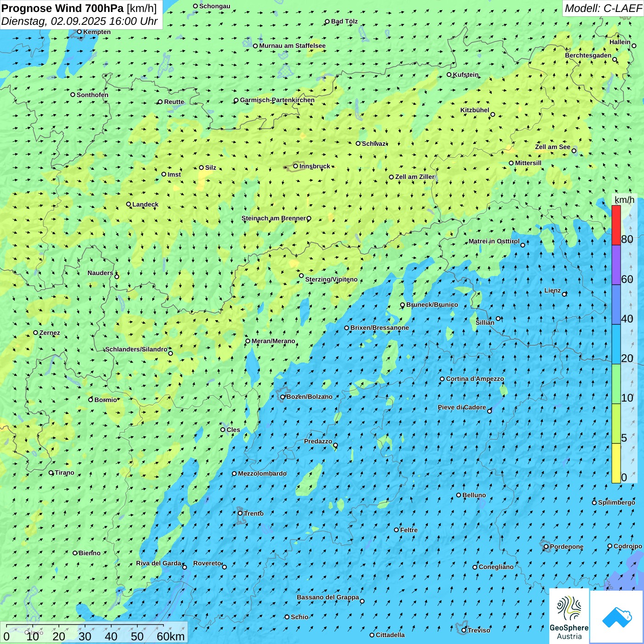The image size is (644, 644).
Task: Click the yellow segment of the wind legend
Action: point(616,463)
